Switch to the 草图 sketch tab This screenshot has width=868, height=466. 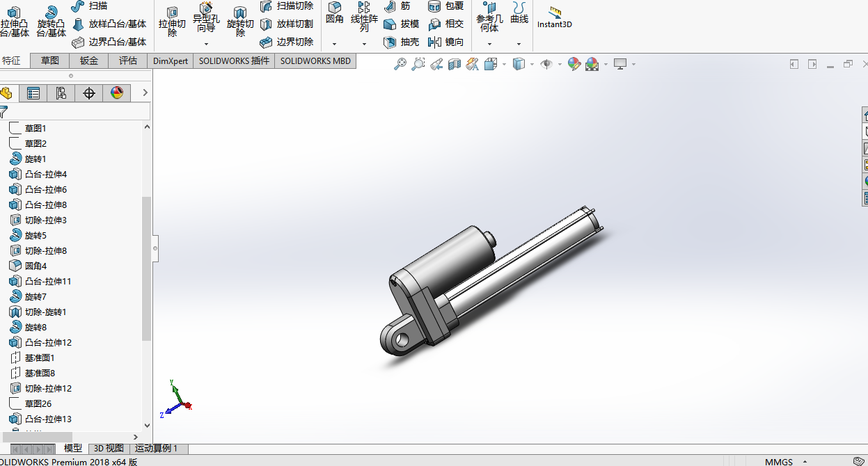[50, 61]
